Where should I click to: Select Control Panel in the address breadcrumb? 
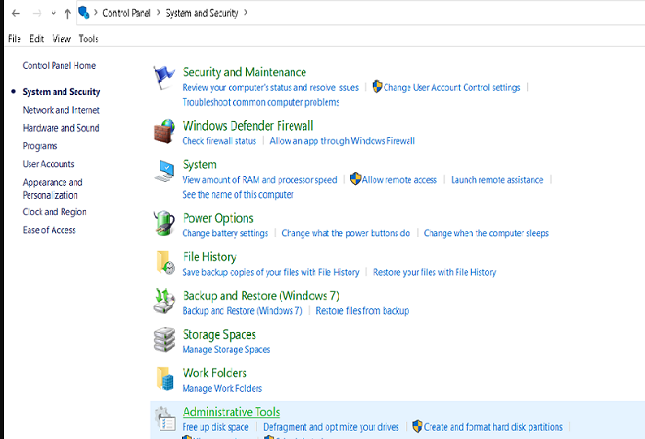(126, 13)
